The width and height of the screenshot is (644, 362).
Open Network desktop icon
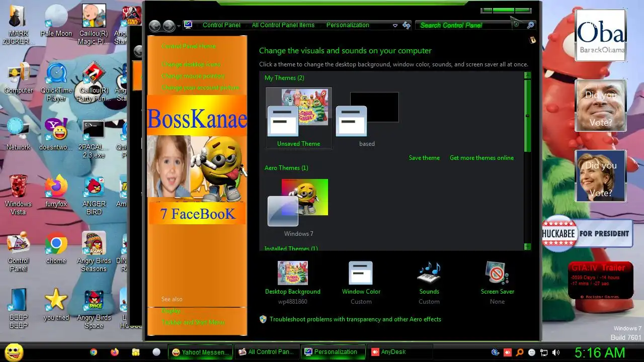tap(19, 134)
